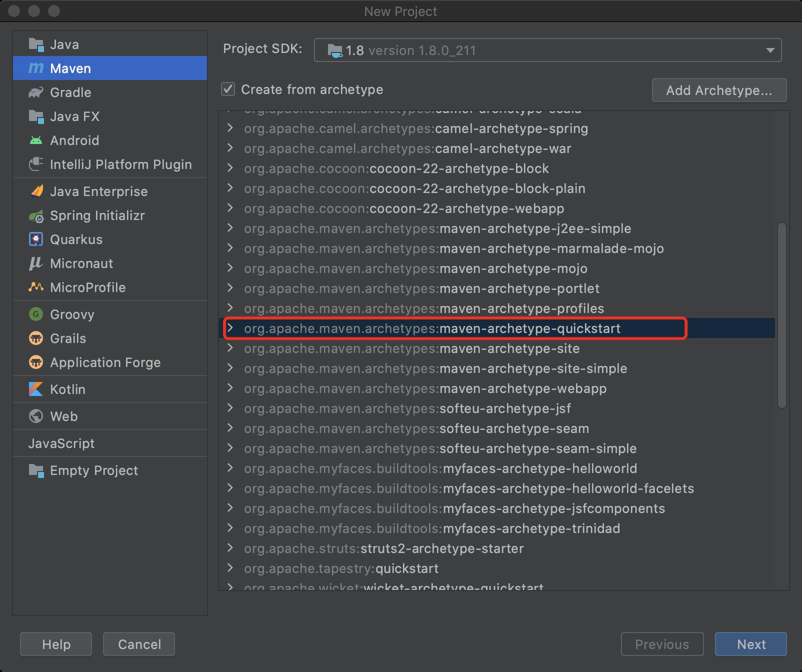Viewport: 802px width, 672px height.
Task: Expand the camel-archetype-spring node
Action: (230, 128)
